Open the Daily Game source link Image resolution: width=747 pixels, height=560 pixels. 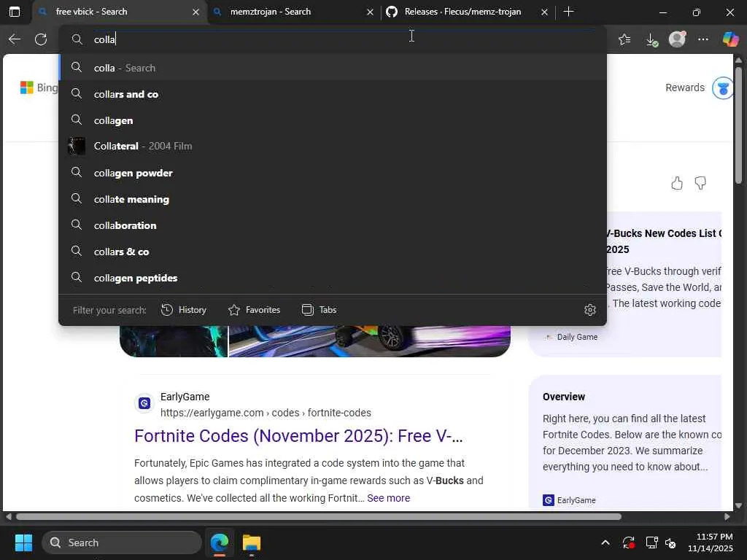[x=572, y=337]
